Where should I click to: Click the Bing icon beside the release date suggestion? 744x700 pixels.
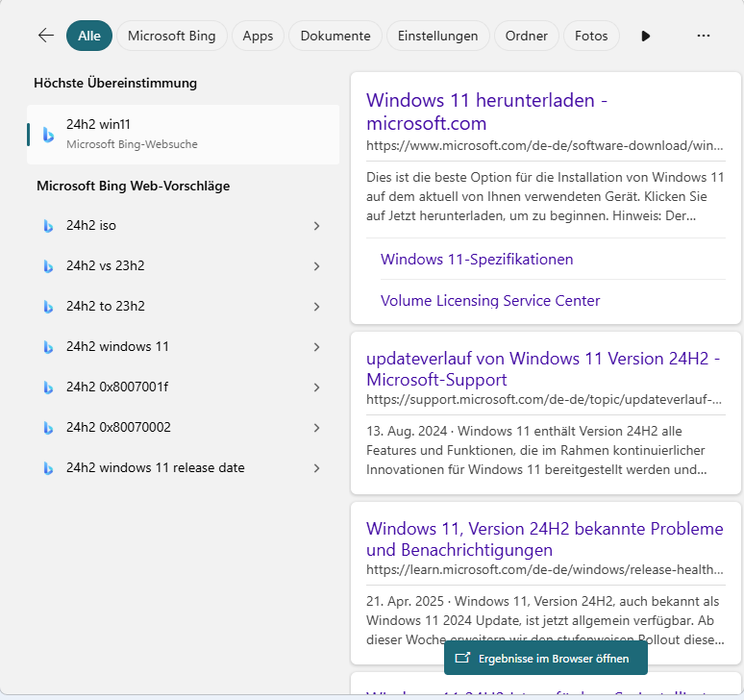48,468
